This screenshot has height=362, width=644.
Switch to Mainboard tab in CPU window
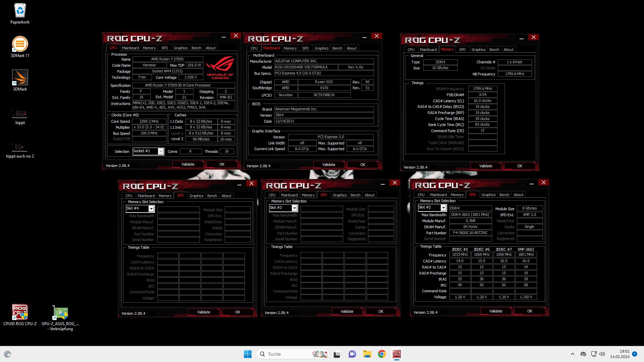tap(130, 48)
